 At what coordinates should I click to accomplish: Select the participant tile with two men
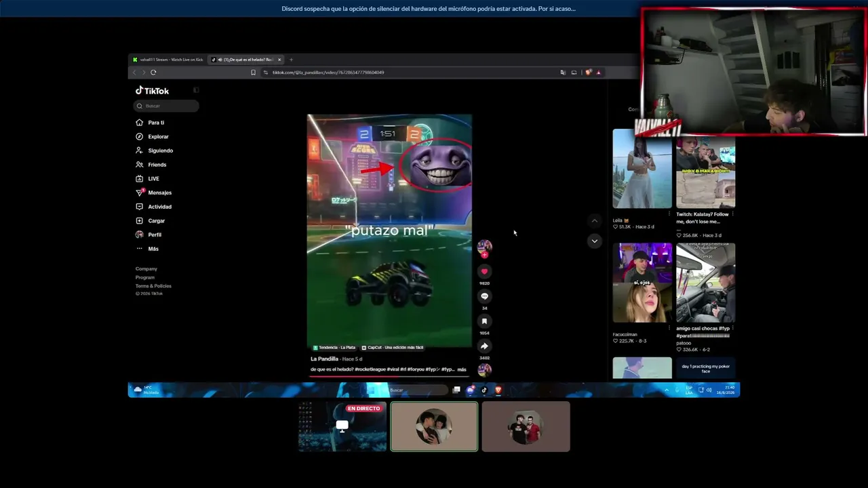526,426
